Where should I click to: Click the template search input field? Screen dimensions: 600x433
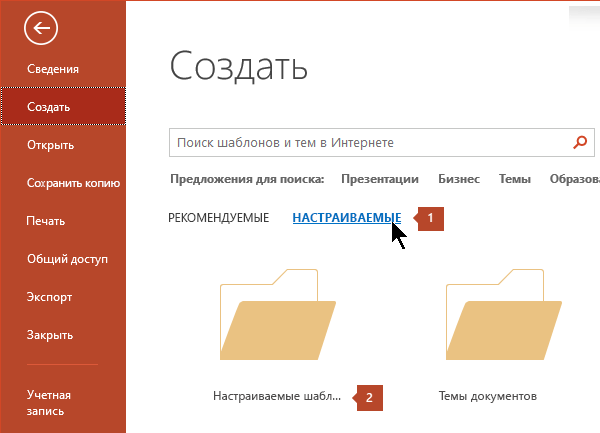pyautogui.click(x=370, y=143)
